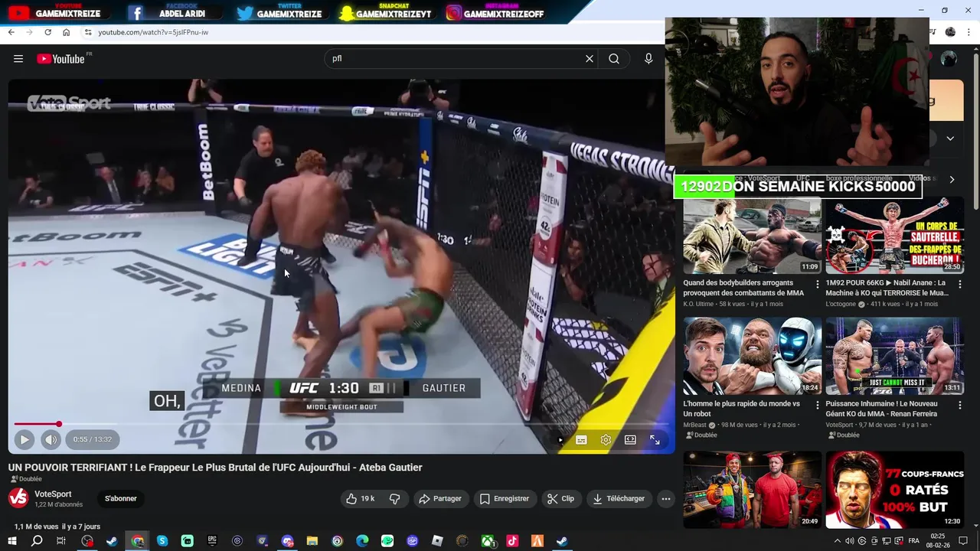Create a clip with Clip button
Image resolution: width=980 pixels, height=551 pixels.
click(560, 498)
